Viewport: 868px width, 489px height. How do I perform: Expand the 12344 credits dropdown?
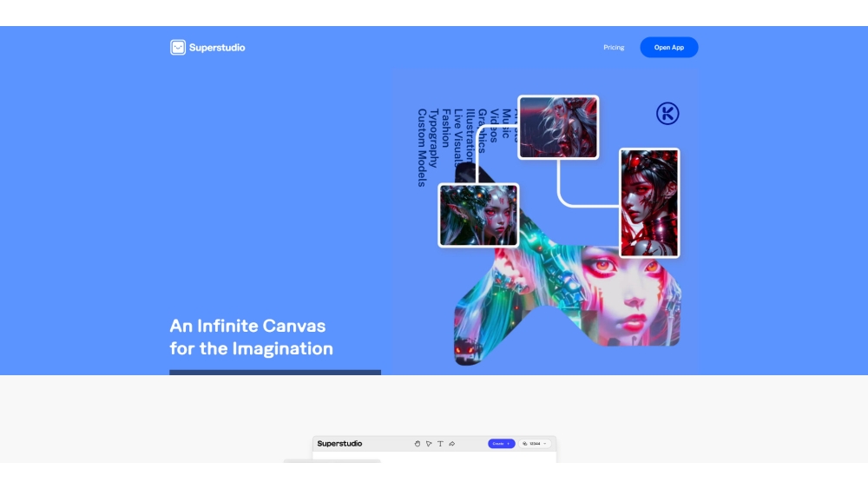535,444
